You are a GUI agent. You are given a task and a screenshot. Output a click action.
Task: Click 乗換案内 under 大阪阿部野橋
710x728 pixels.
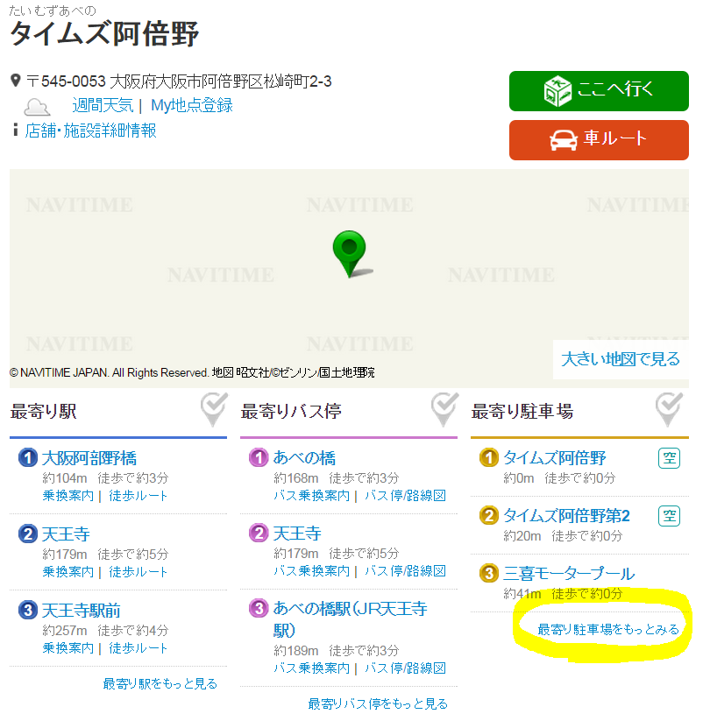point(67,495)
